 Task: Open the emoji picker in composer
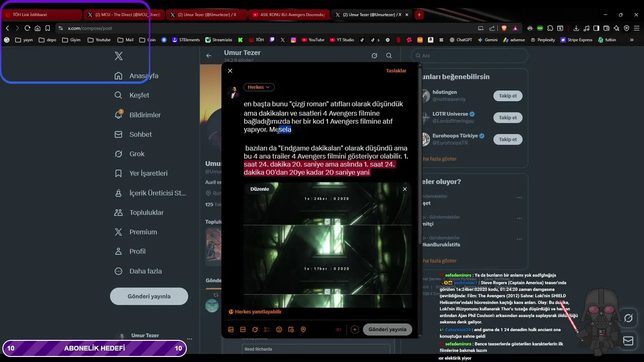tap(279, 329)
